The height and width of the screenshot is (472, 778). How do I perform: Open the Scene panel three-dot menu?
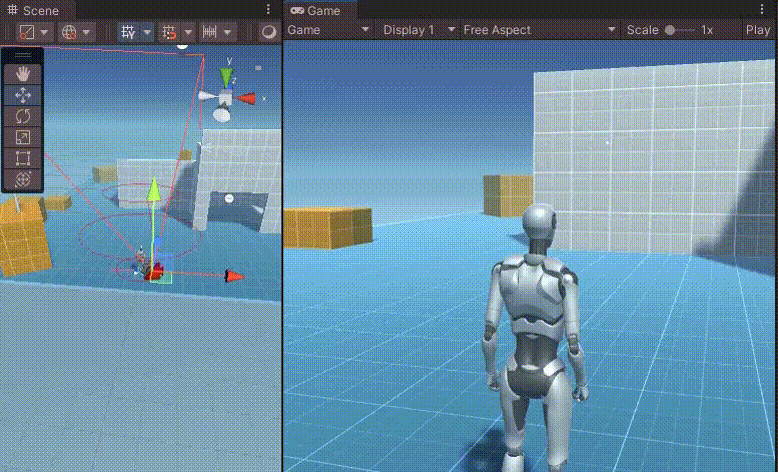click(x=268, y=9)
